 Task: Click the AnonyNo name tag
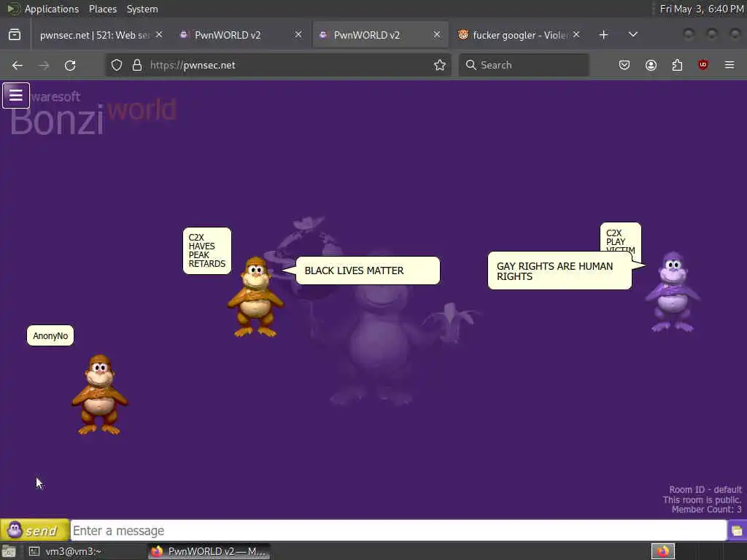[x=50, y=335]
